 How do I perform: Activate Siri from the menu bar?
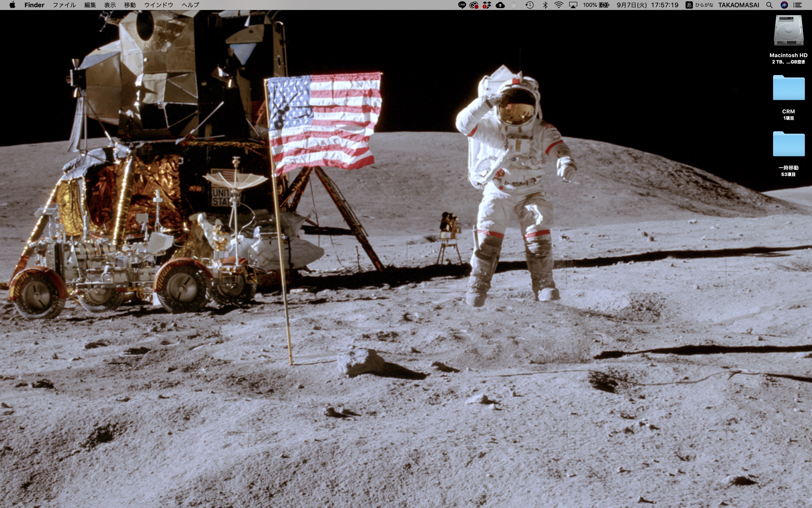[x=784, y=5]
